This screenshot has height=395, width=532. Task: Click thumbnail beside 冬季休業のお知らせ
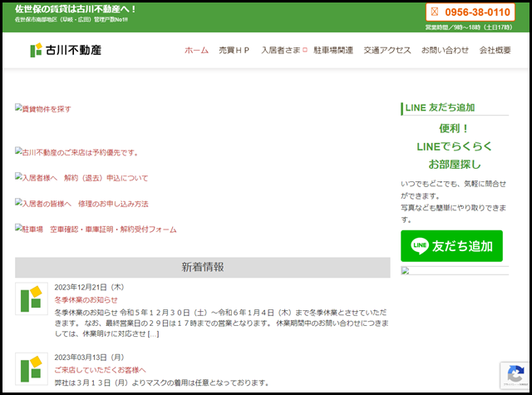32,299
